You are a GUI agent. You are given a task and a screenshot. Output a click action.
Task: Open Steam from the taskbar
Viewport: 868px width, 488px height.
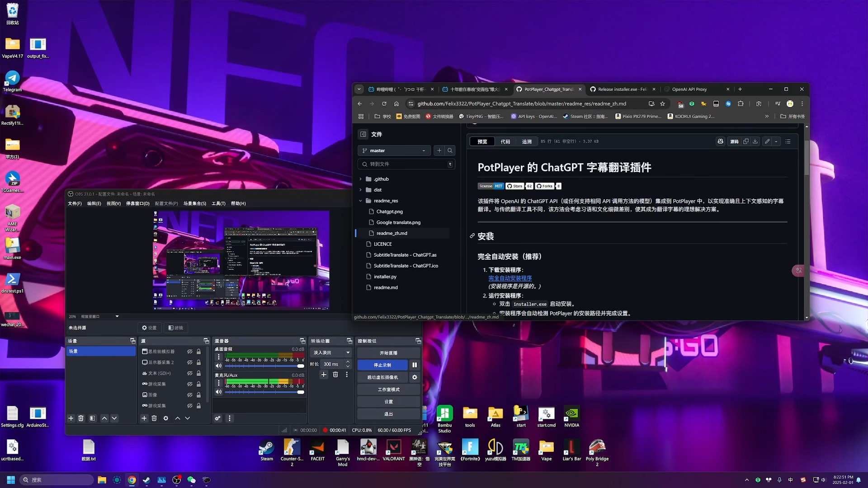(146, 480)
